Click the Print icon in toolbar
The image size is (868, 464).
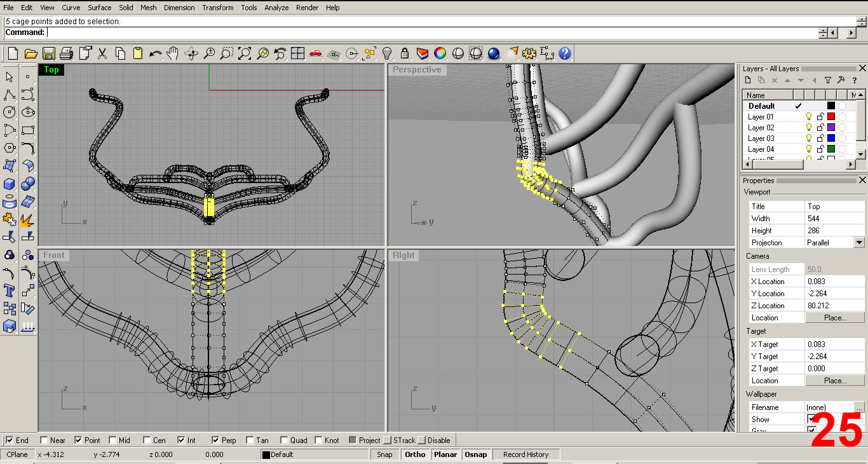(x=66, y=53)
